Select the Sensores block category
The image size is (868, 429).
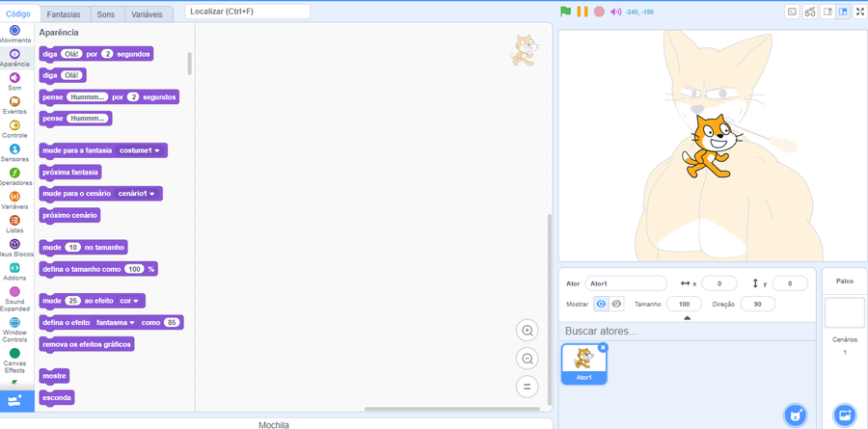coord(14,152)
